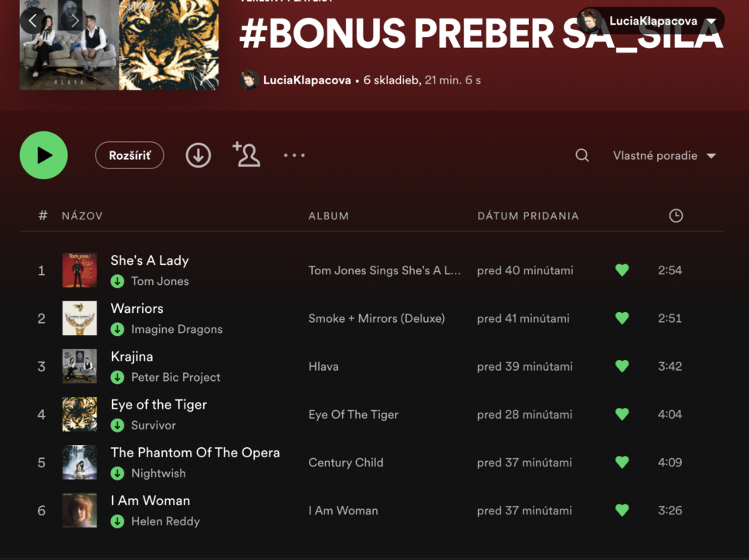Go back with the left arrow
Screen dimensions: 749x560
32,21
